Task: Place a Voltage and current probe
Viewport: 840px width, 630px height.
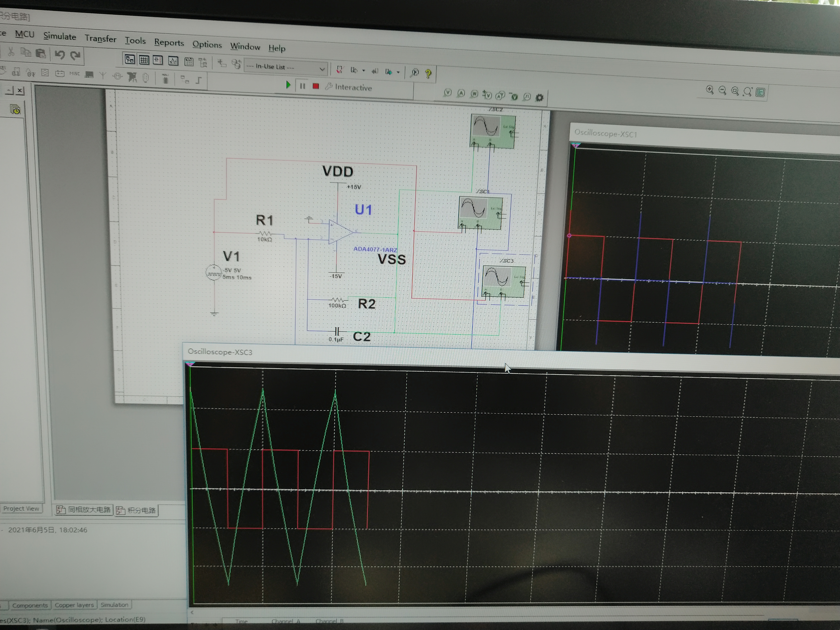Action: coord(500,95)
